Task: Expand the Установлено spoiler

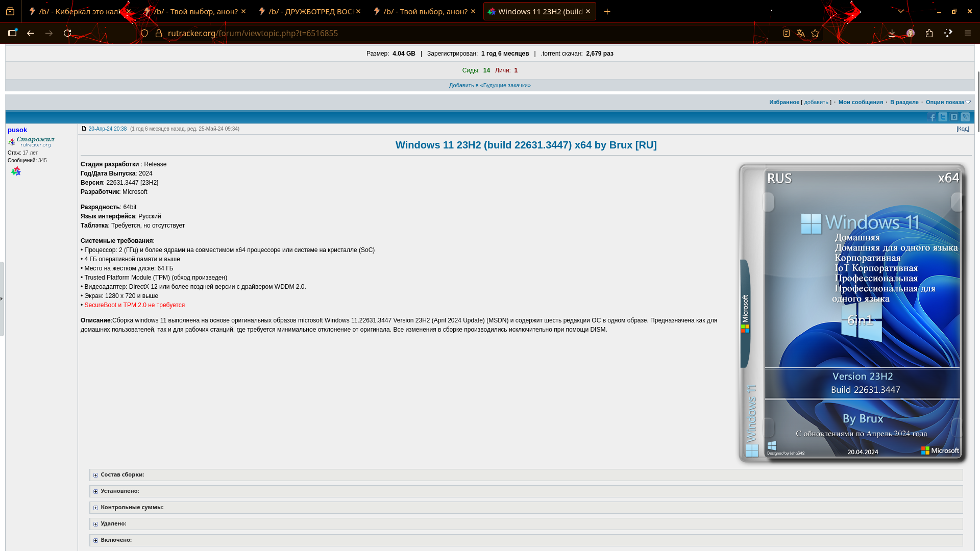Action: (119, 491)
